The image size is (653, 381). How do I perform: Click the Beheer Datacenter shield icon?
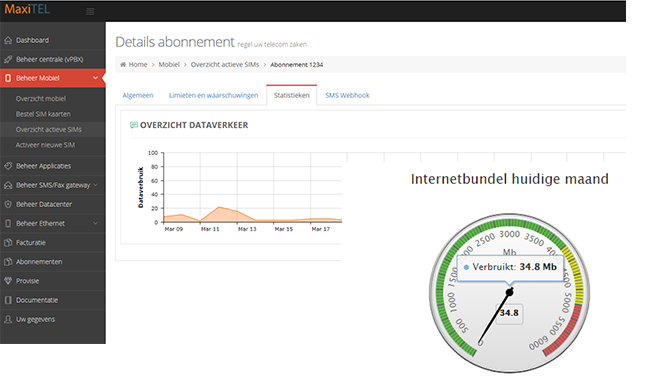click(8, 204)
